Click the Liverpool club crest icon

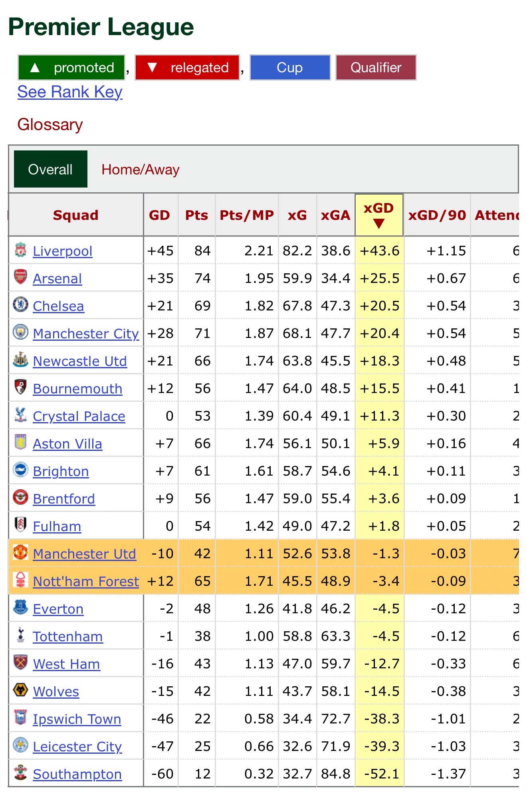tap(20, 249)
